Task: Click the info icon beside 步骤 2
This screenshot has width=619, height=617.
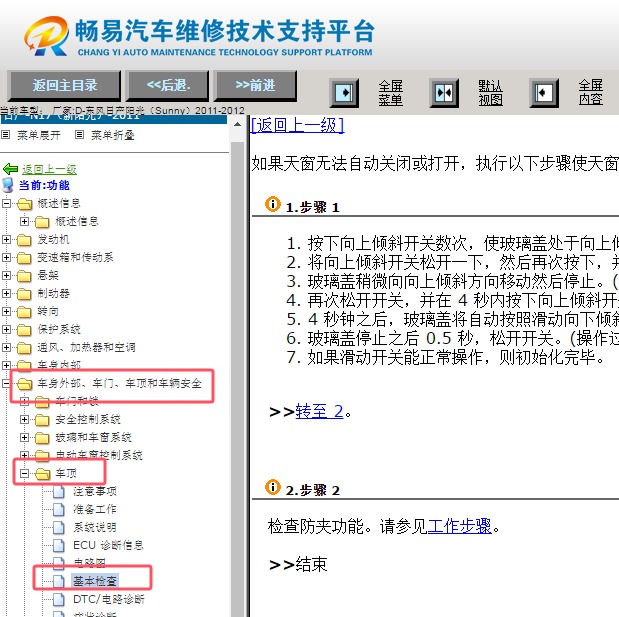Action: [x=272, y=487]
